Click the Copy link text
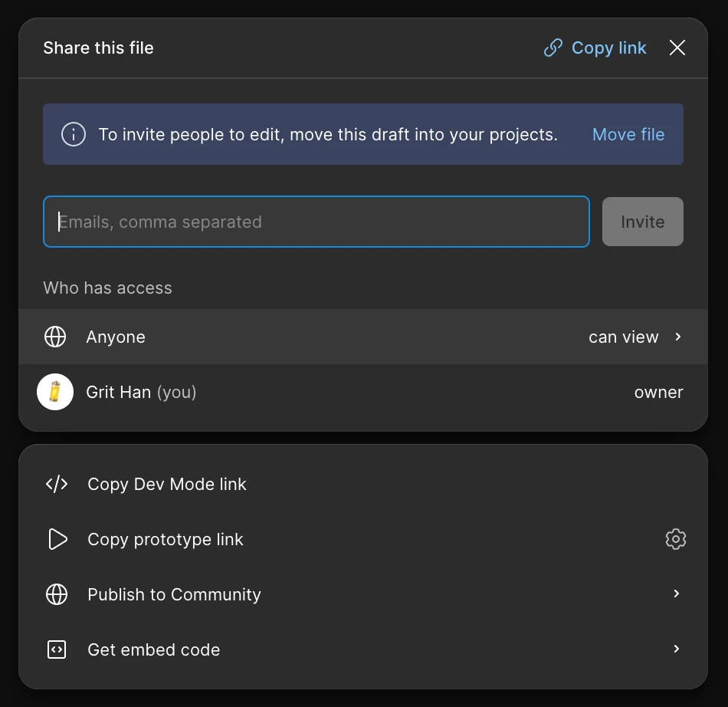 [x=608, y=48]
